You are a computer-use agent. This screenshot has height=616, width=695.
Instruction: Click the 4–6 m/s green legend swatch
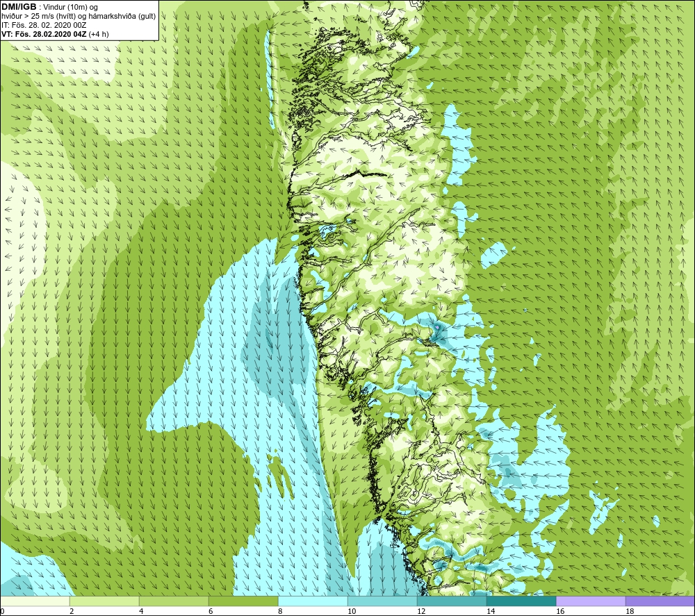click(x=174, y=601)
